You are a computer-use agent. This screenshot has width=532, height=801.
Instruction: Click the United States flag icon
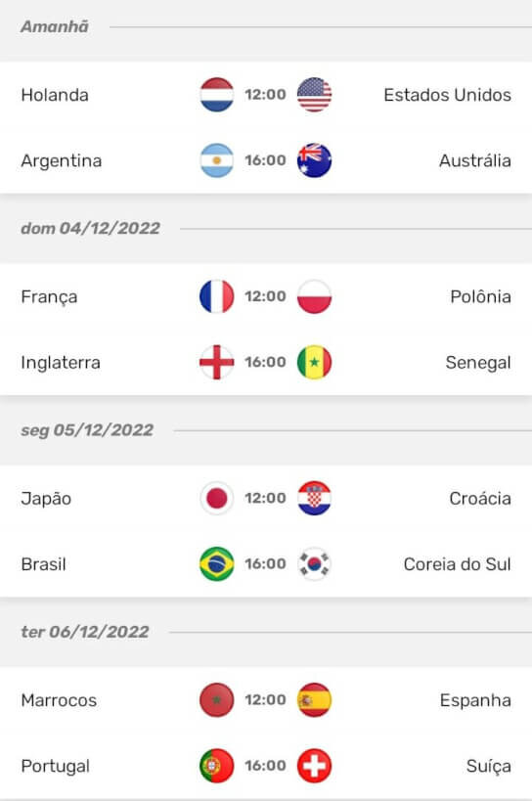pos(314,95)
